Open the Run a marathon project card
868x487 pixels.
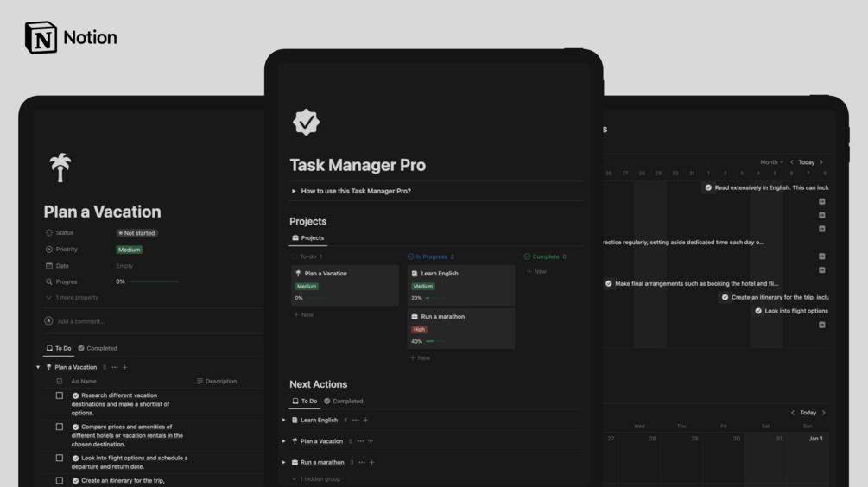(461, 329)
